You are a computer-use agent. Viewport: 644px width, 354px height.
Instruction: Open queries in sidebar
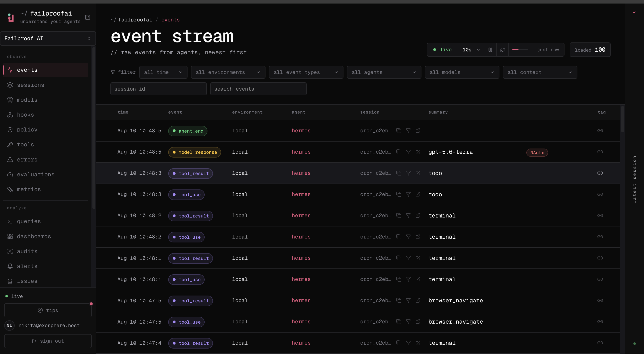pyautogui.click(x=46, y=221)
